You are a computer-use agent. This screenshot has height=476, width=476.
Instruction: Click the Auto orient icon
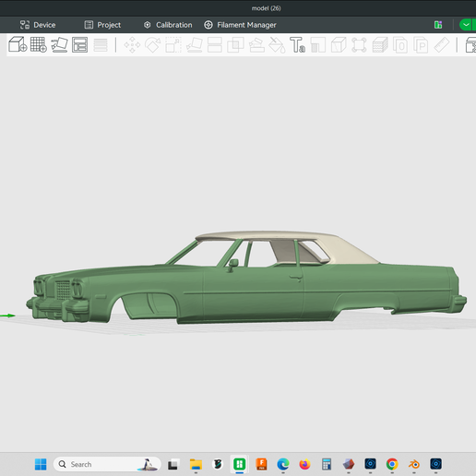point(59,44)
